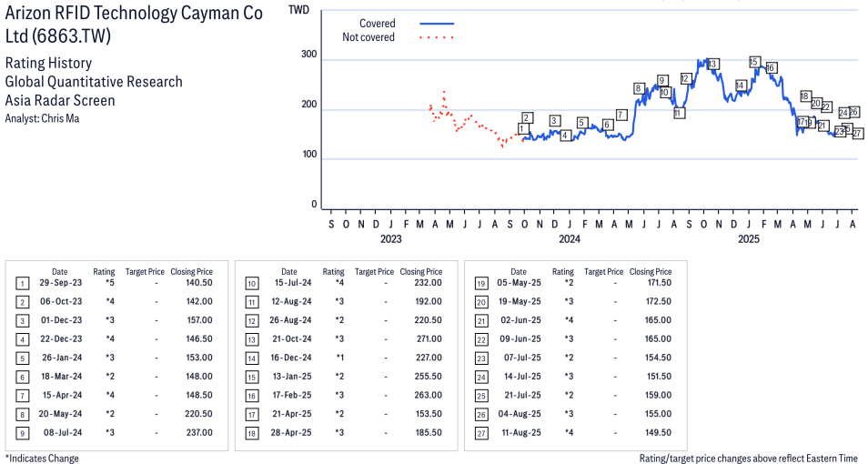Click the 11-Aug-25 date cell
Image resolution: width=868 pixels, height=464 pixels.
[521, 432]
